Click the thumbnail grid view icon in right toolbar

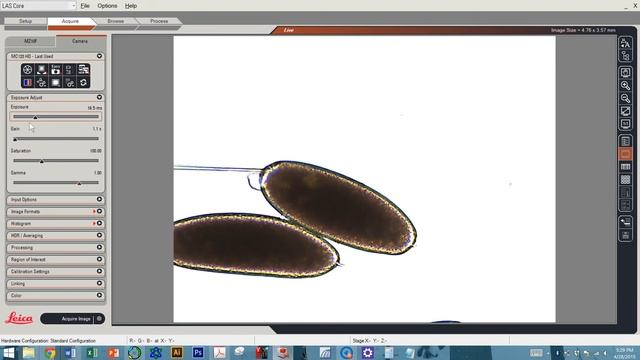625,179
